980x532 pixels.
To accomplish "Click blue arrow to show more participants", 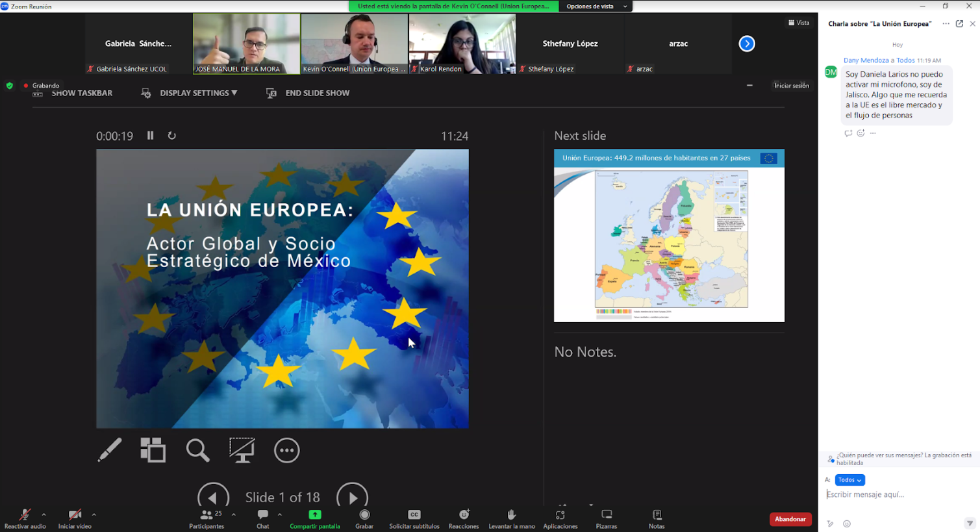I will (x=747, y=44).
